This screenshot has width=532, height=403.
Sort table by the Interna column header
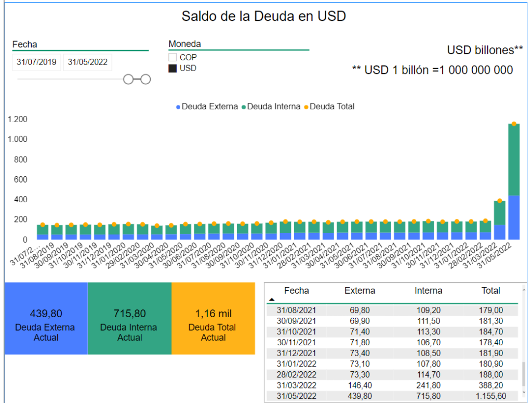coord(428,291)
